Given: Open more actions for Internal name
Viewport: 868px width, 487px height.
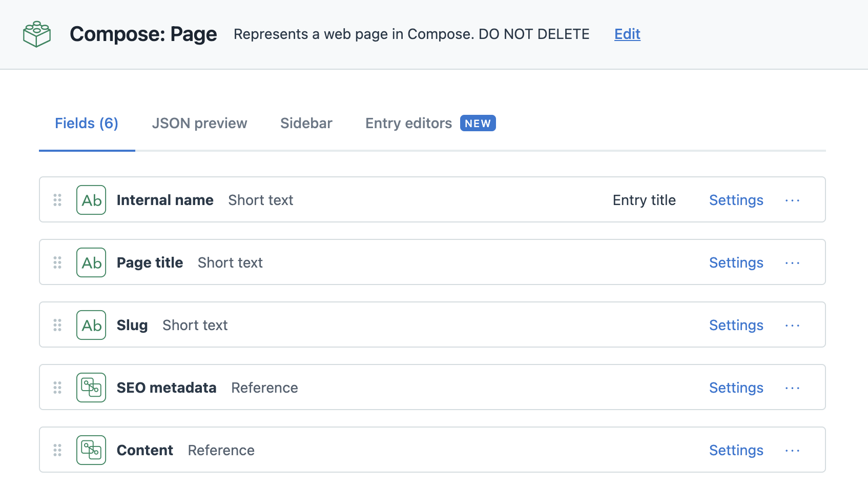Looking at the screenshot, I should pyautogui.click(x=792, y=200).
